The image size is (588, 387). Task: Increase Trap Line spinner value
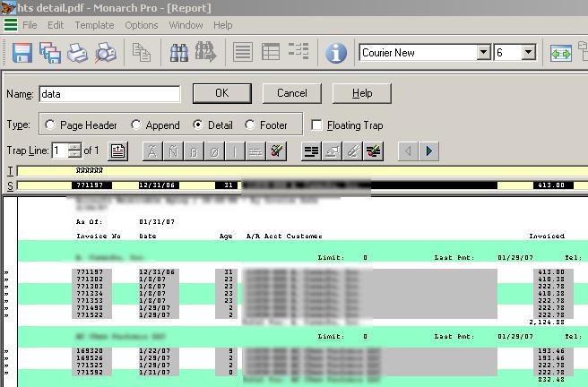tap(74, 147)
